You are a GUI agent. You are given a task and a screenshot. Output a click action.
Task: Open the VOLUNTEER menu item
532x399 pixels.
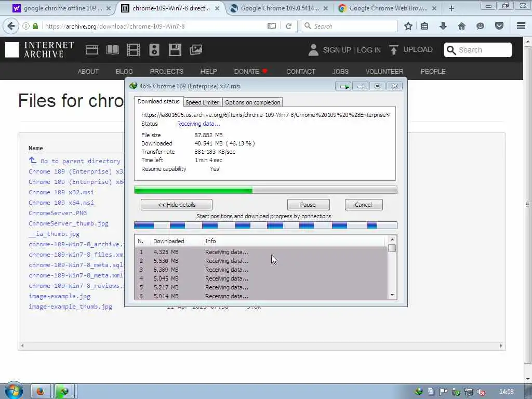coord(384,72)
